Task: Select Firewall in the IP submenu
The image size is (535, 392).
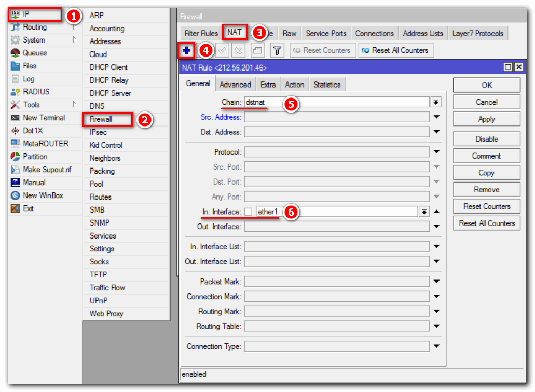Action: point(101,119)
